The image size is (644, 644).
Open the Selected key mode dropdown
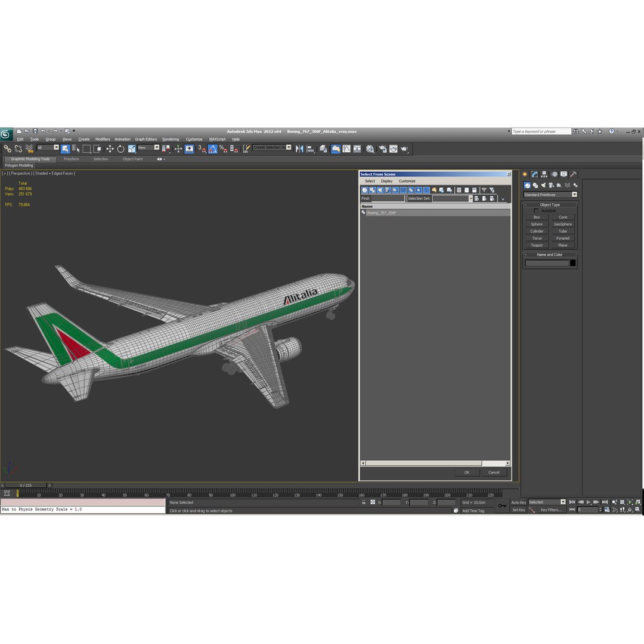(x=547, y=502)
